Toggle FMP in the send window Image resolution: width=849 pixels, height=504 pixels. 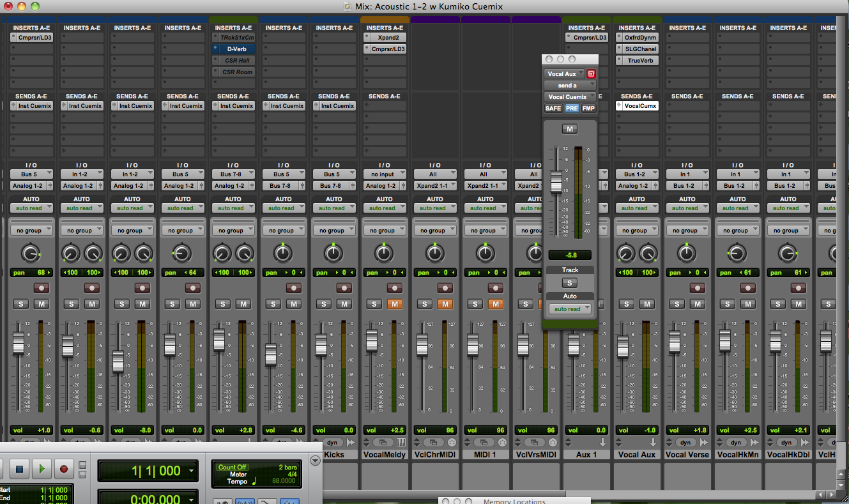(588, 109)
